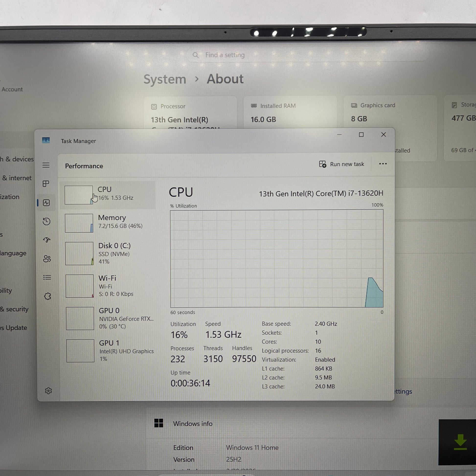The height and width of the screenshot is (476, 476).
Task: Click the CPU utilization graph
Action: click(276, 258)
